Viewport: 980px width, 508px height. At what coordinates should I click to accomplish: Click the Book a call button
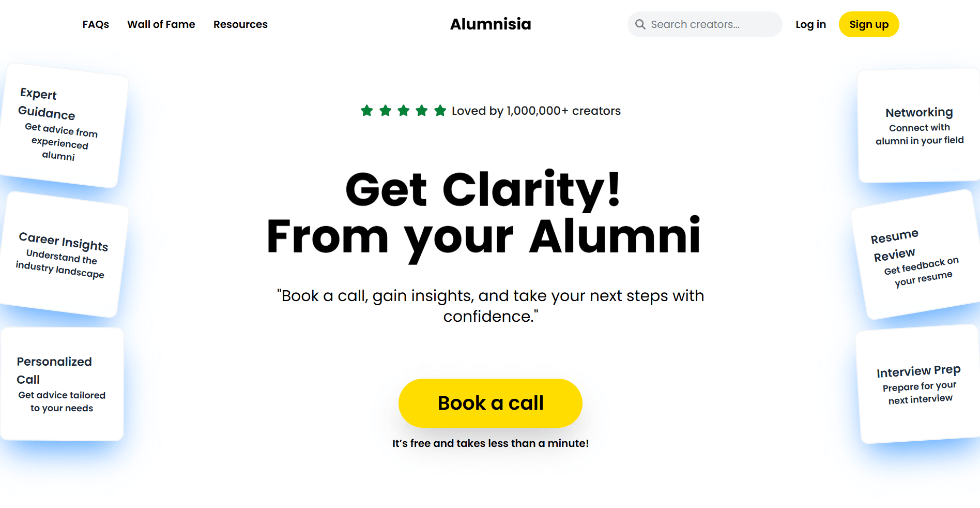pyautogui.click(x=491, y=403)
